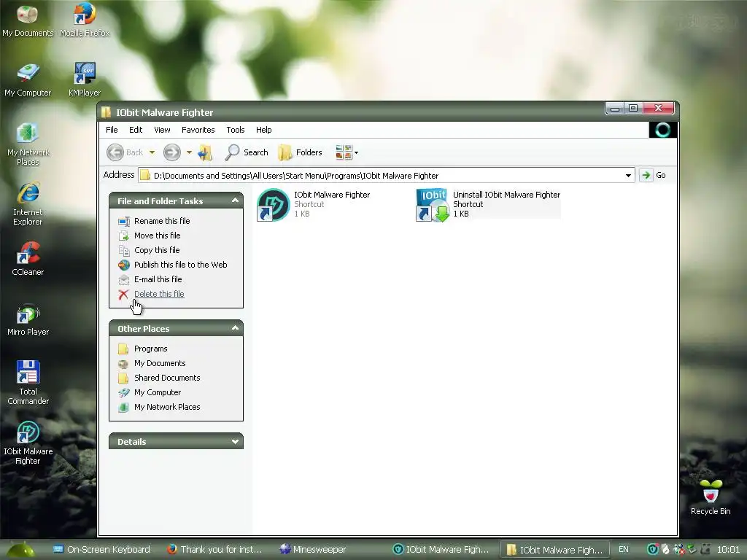Screen dimensions: 747x560
Task: Open the Back history dropdown arrow
Action: [152, 152]
